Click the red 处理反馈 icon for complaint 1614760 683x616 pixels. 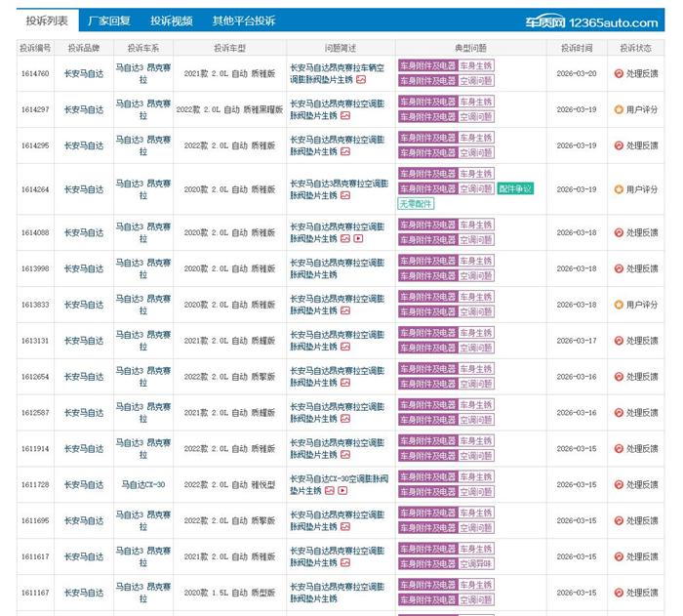pyautogui.click(x=619, y=73)
